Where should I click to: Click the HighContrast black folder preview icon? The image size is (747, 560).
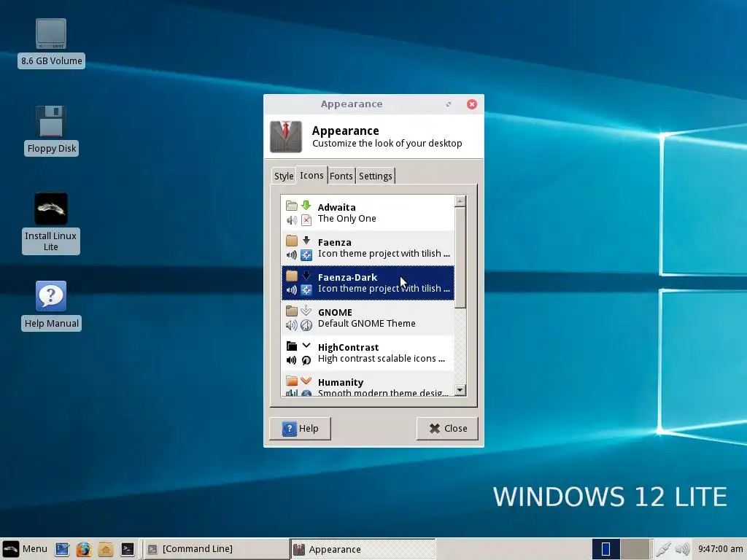click(292, 346)
